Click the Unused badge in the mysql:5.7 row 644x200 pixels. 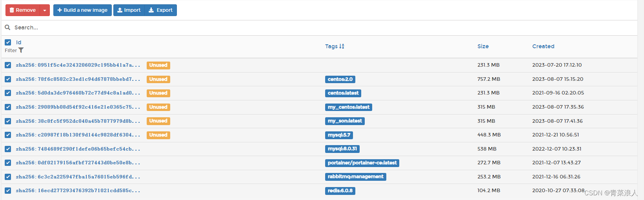coord(158,135)
